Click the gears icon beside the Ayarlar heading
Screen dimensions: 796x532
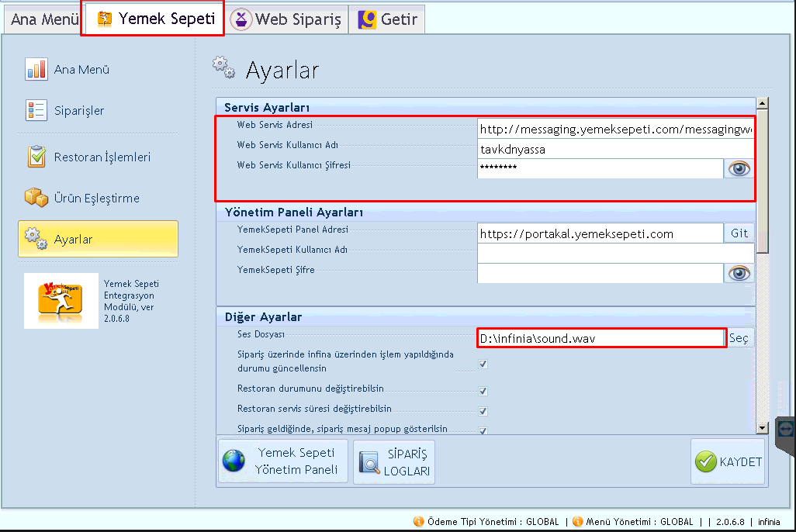pos(224,67)
